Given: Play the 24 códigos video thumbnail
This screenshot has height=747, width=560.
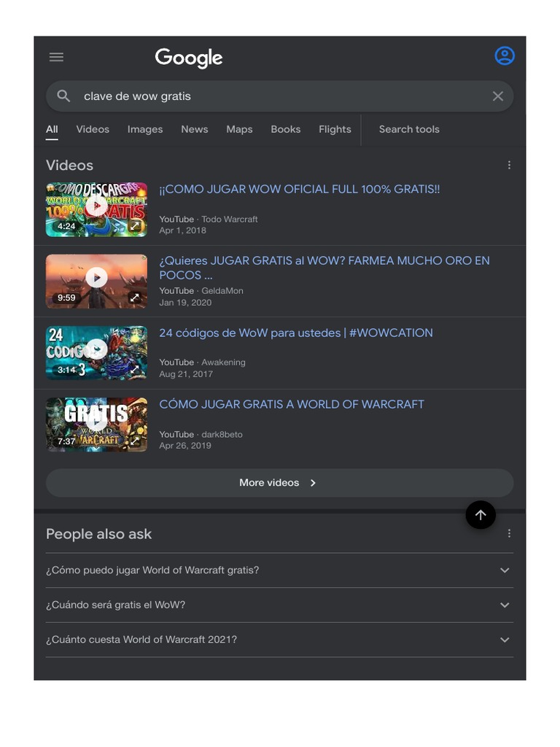Looking at the screenshot, I should 96,352.
